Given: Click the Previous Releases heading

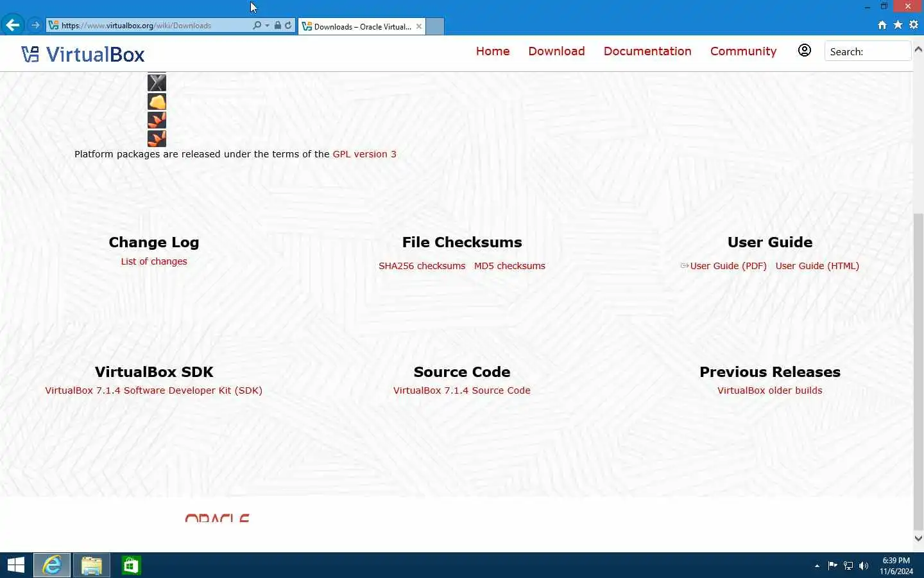Looking at the screenshot, I should 770,372.
